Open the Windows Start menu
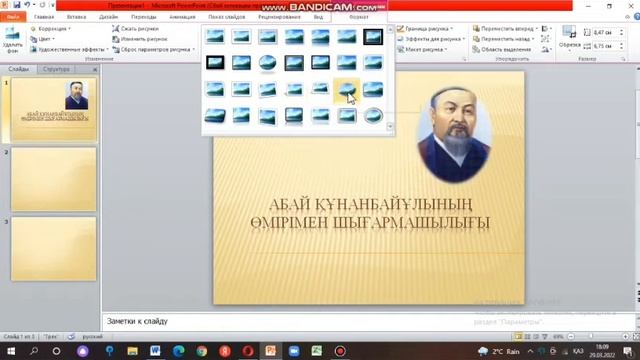 11,351
